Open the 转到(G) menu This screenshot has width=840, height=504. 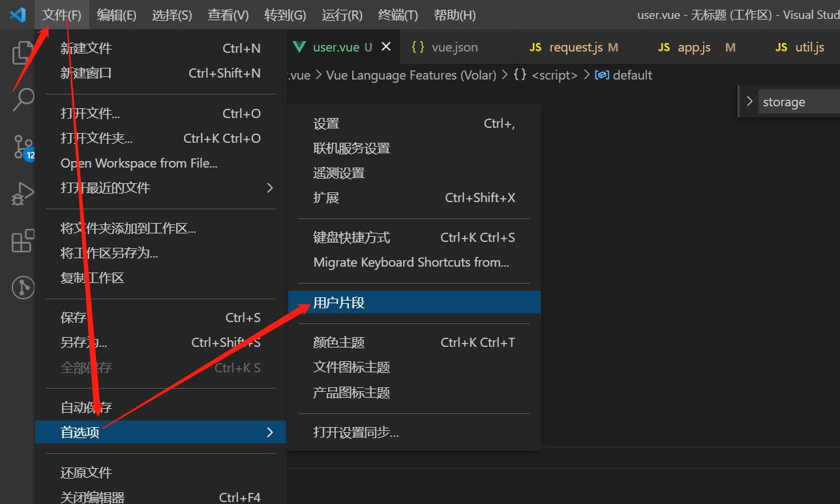coord(286,15)
